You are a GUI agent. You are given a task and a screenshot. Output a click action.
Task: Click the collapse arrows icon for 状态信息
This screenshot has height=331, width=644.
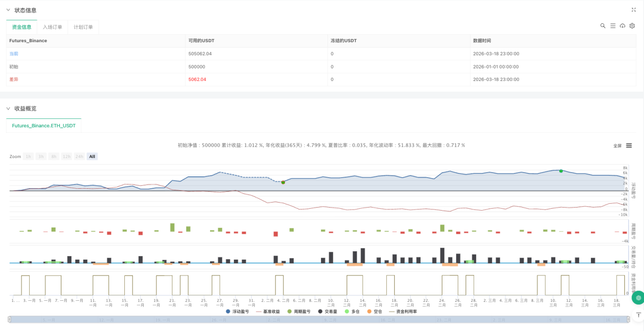(x=634, y=10)
